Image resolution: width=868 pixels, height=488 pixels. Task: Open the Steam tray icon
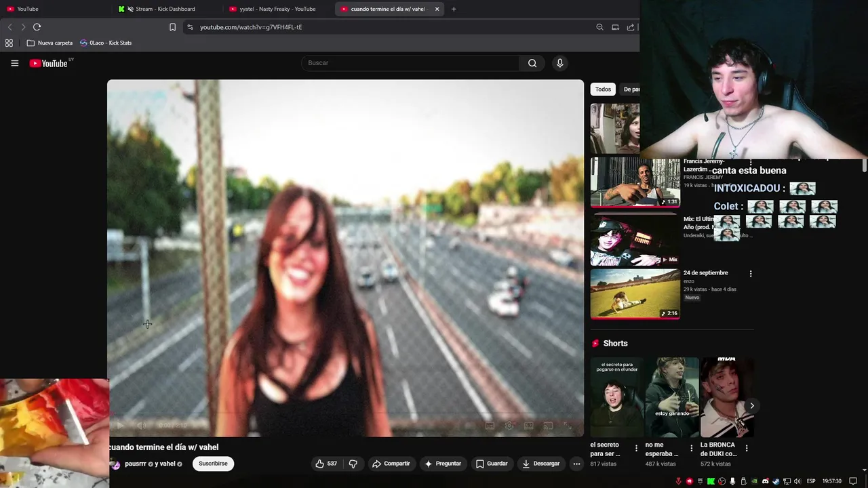pos(776,481)
